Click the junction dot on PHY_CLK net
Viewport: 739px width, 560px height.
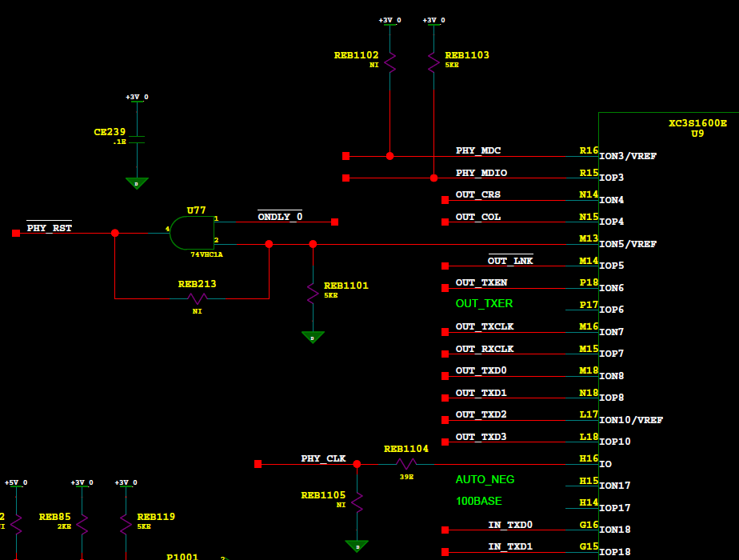pyautogui.click(x=357, y=463)
